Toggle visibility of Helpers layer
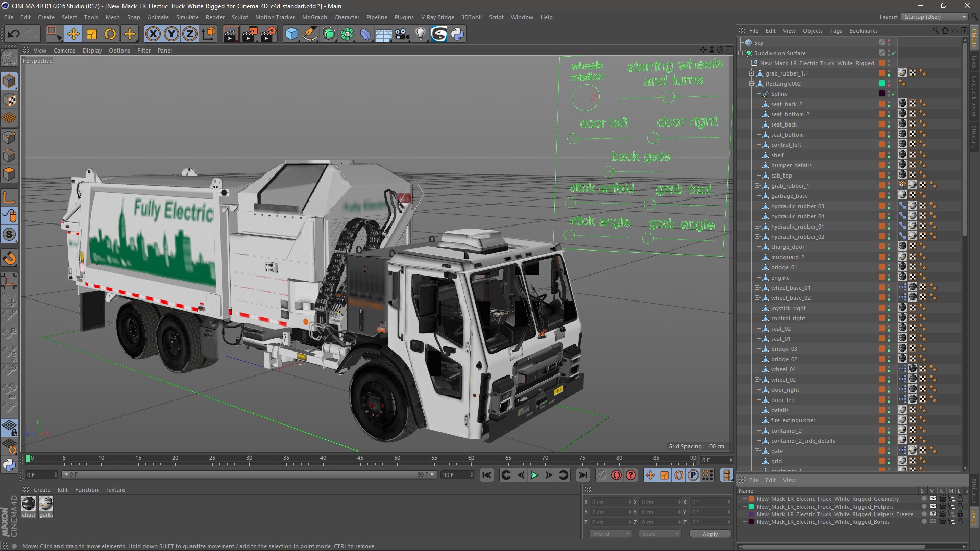 click(933, 507)
